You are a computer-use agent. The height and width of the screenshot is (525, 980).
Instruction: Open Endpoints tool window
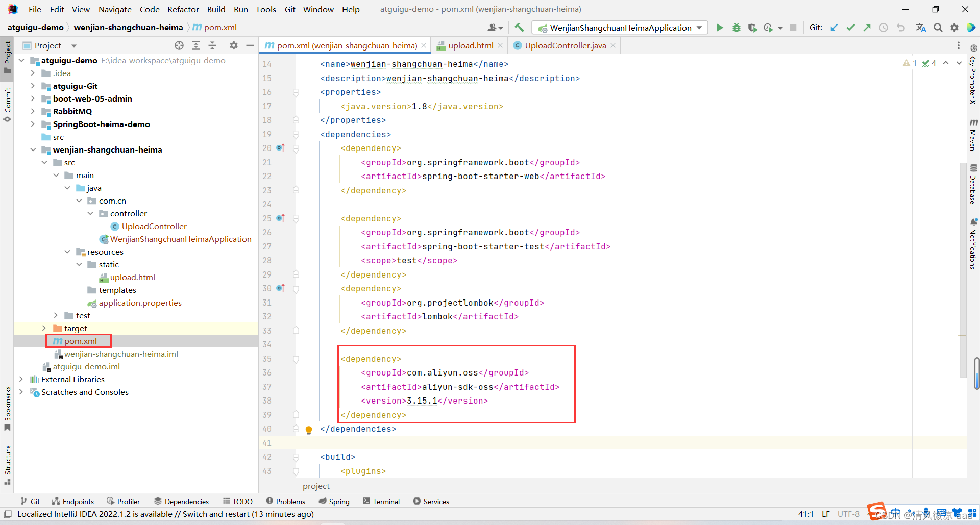tap(73, 502)
